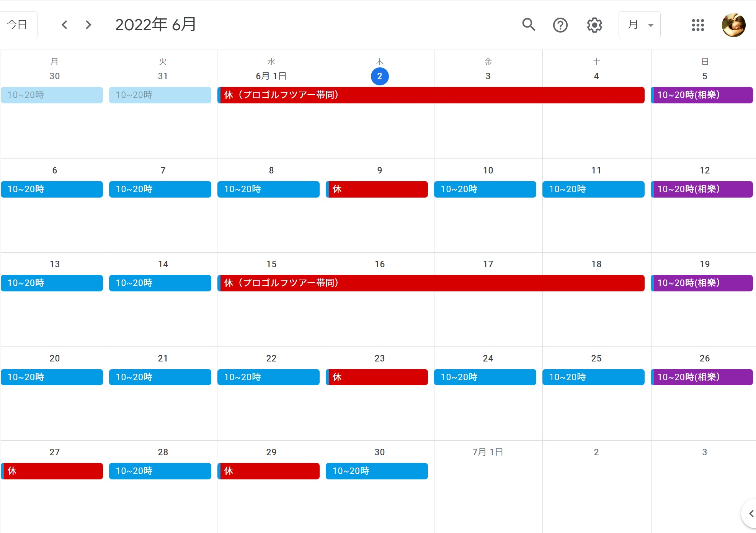
Task: Go to previous month
Action: point(64,25)
